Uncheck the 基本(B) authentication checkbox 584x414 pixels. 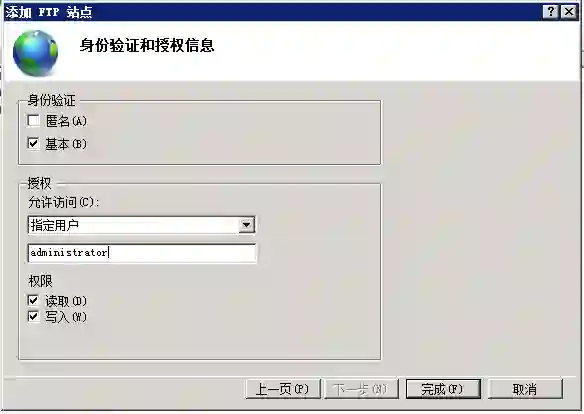[34, 143]
